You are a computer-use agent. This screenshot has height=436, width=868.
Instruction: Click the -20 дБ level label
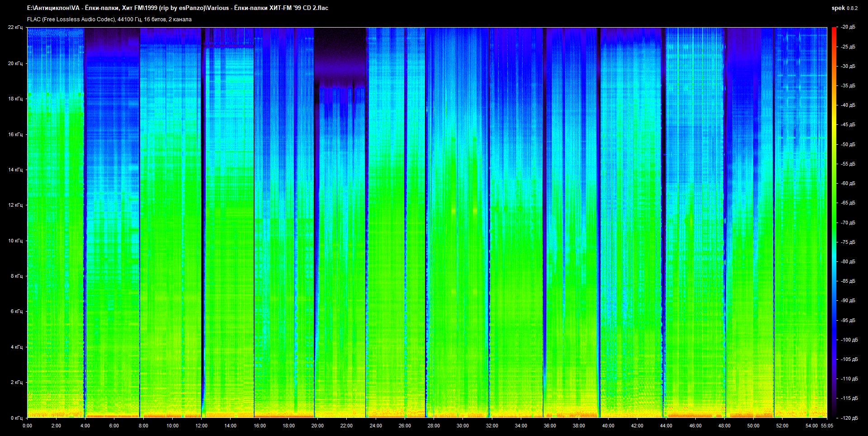(x=848, y=27)
